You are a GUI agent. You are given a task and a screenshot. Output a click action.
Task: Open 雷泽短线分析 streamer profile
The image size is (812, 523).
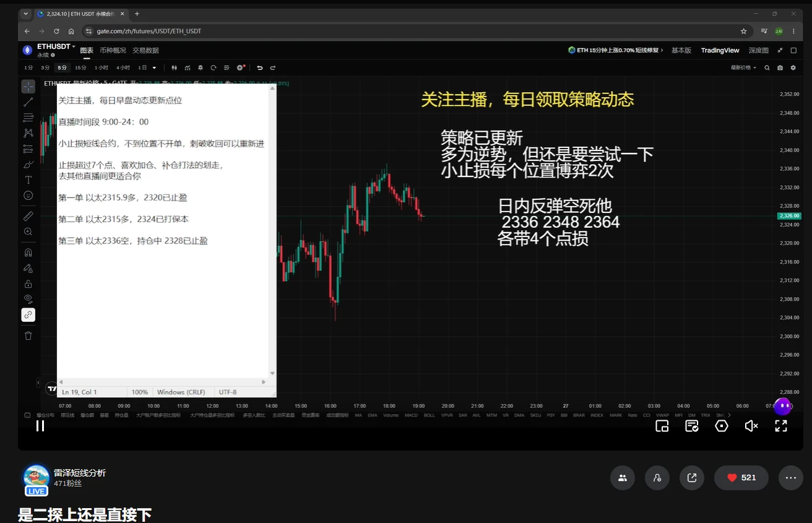[x=80, y=473]
